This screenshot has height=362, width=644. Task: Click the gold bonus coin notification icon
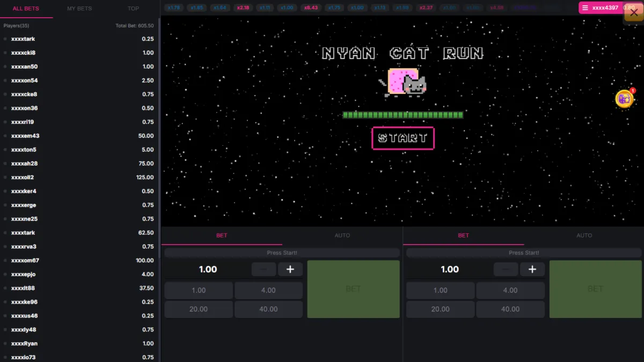point(624,99)
